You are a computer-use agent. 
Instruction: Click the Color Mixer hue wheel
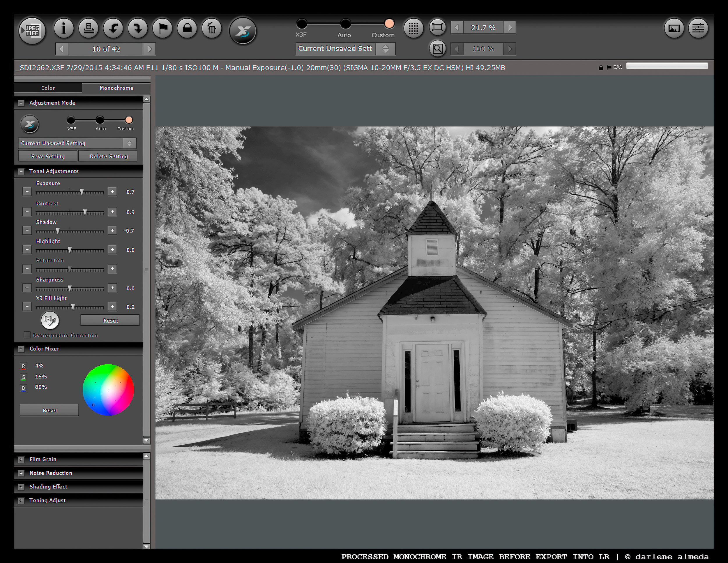click(108, 390)
